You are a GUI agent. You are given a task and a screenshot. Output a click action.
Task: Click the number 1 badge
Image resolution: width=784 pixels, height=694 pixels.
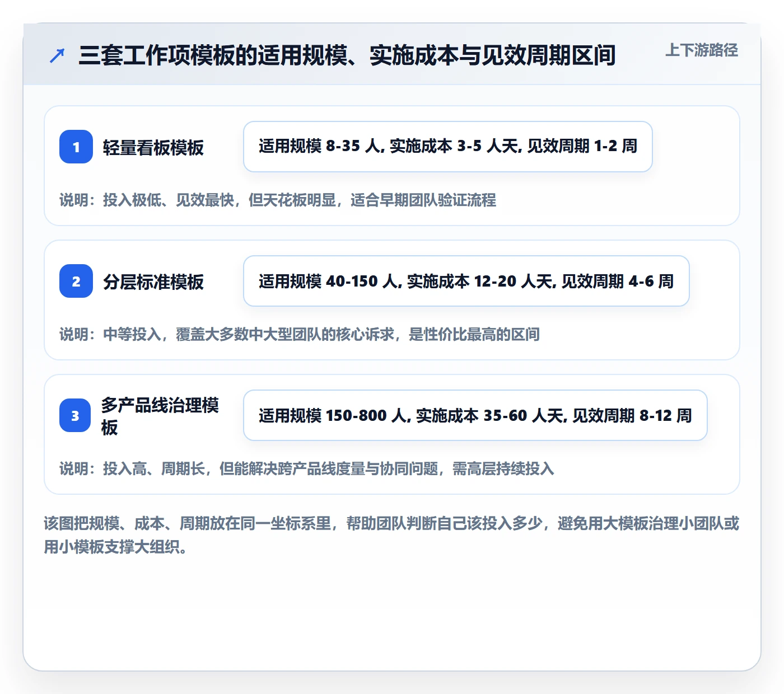(x=76, y=147)
